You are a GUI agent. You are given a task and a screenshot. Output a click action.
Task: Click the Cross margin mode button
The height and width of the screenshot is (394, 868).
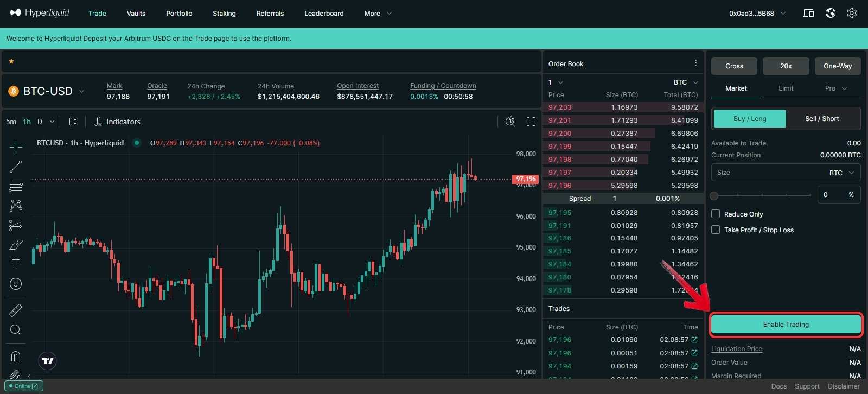coord(734,66)
